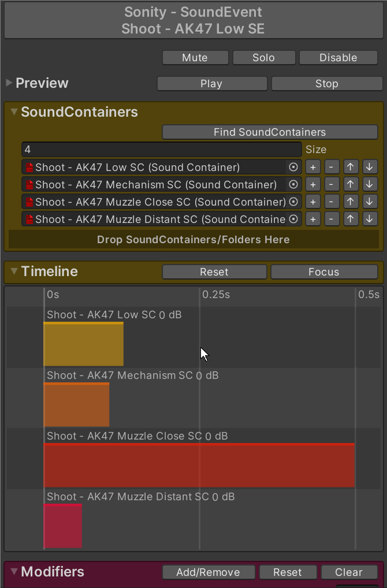Open object picker for AK47 Low SC
This screenshot has width=387, height=588.
[x=293, y=167]
